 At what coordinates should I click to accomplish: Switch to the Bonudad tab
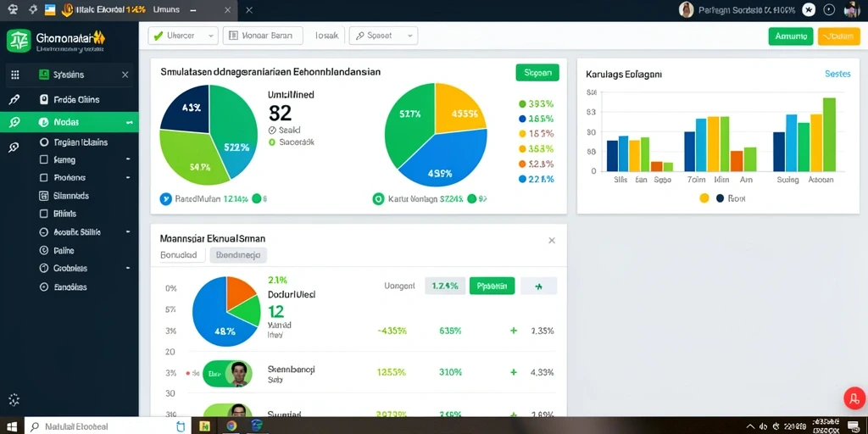tap(178, 255)
